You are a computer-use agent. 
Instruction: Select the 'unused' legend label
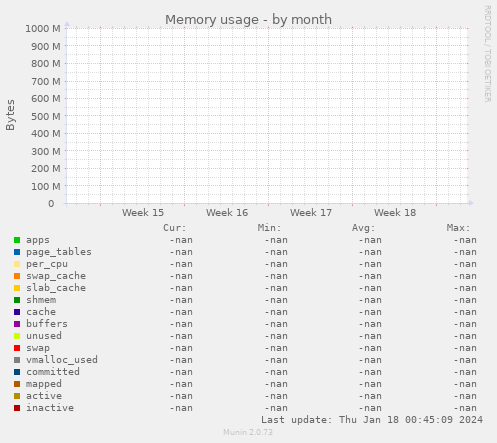tap(44, 336)
